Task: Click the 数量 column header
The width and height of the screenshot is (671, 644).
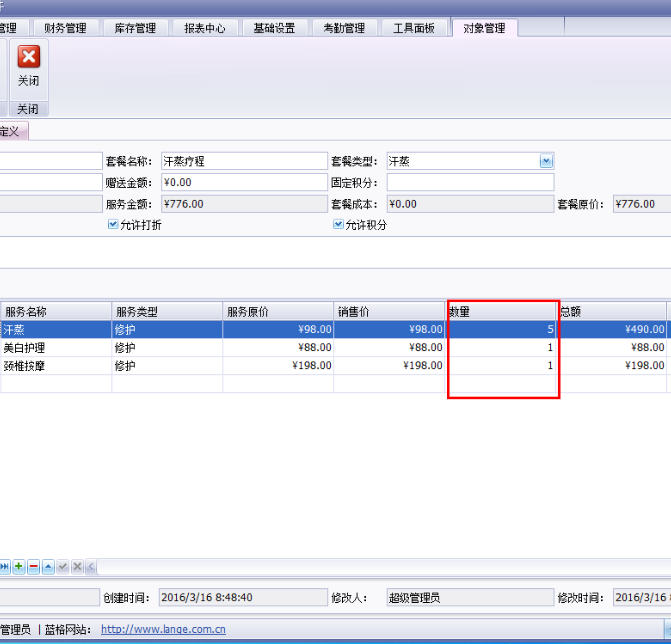Action: (x=500, y=312)
